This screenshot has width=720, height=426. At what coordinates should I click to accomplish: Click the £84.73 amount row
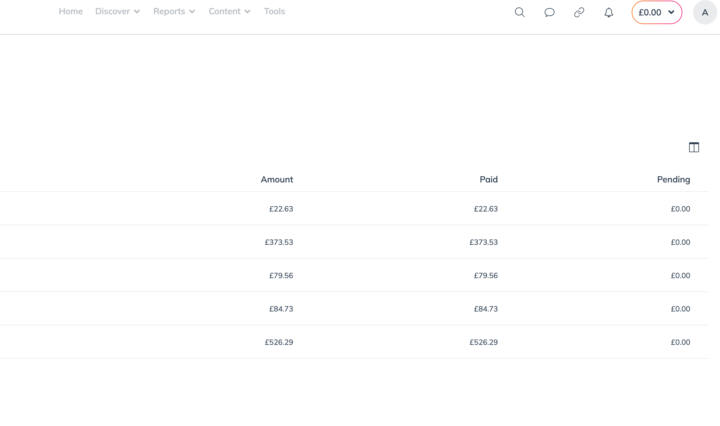click(281, 309)
